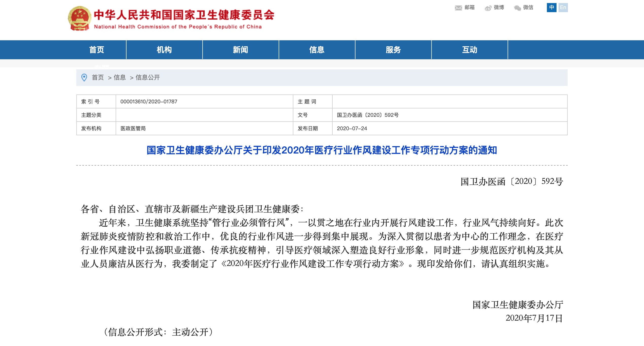Click the 微博 Weibo icon
This screenshot has height=346, width=644.
click(488, 8)
